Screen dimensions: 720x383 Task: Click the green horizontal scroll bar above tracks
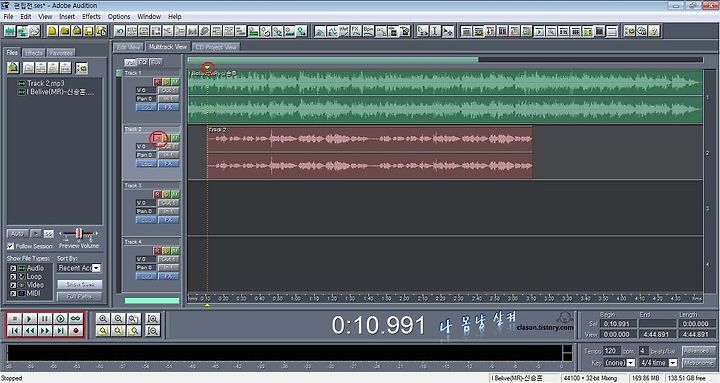[x=333, y=60]
